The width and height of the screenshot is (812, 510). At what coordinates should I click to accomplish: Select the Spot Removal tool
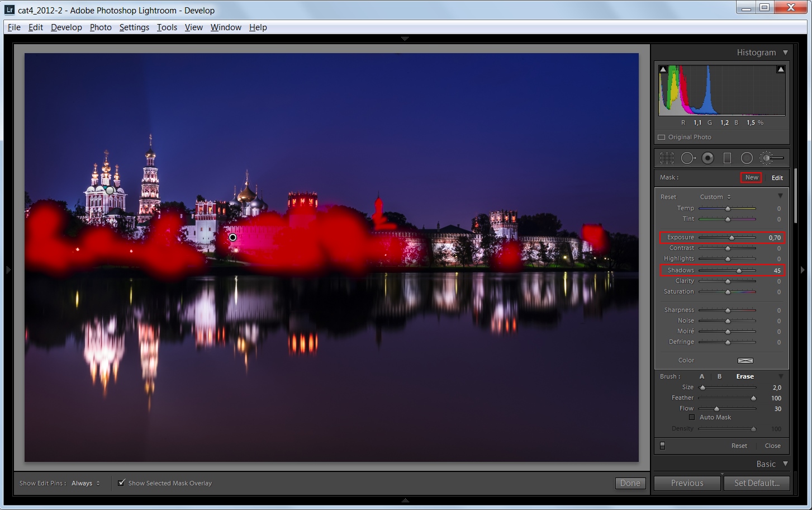688,158
